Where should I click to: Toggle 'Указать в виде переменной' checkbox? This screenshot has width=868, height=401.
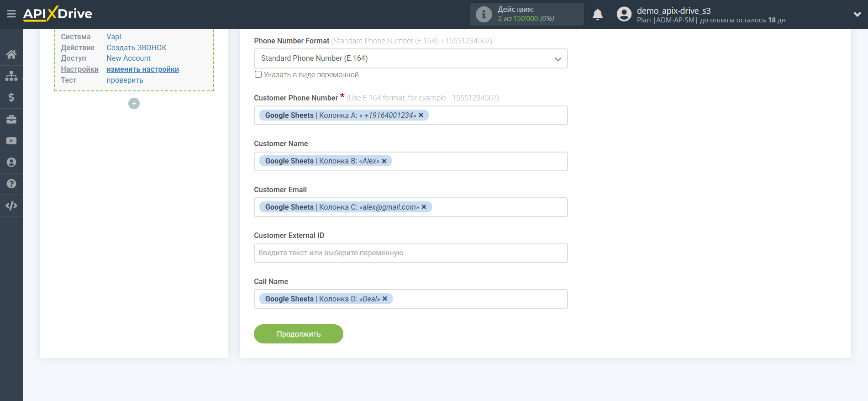click(x=258, y=74)
